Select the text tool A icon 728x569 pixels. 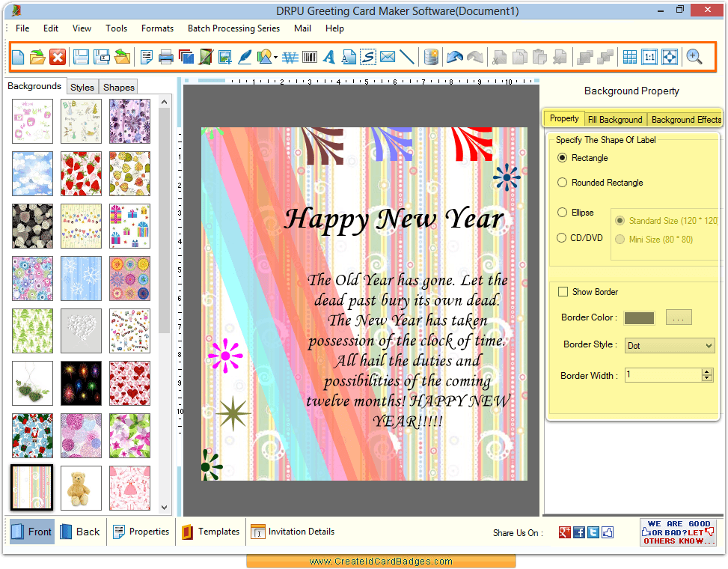[329, 57]
